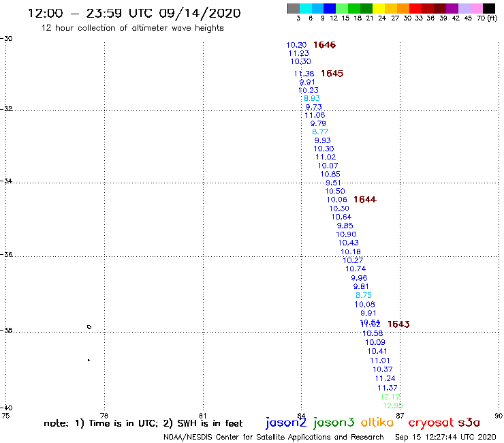Click the 10.07 wave height value
504x443 pixels.
pyautogui.click(x=328, y=166)
